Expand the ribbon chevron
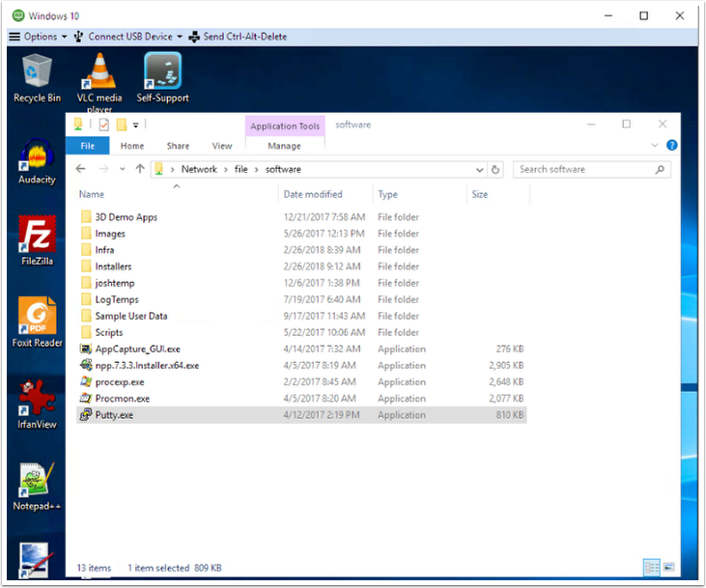706x588 pixels. [655, 146]
